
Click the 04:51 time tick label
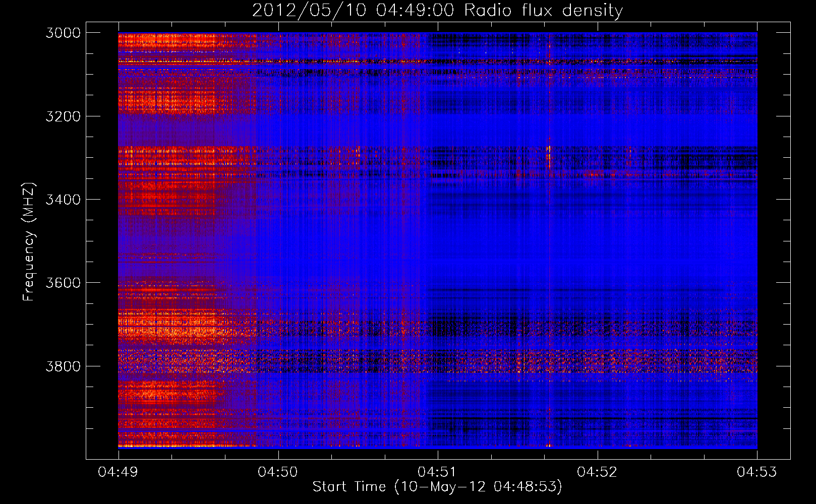(x=438, y=472)
